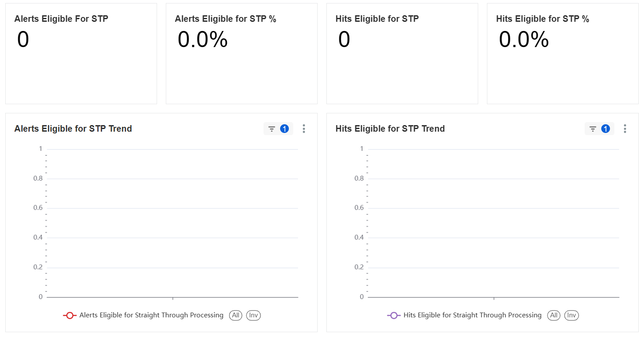Open filter icon on Alerts Eligible for STP Trend
The width and height of the screenshot is (644, 337).
272,129
